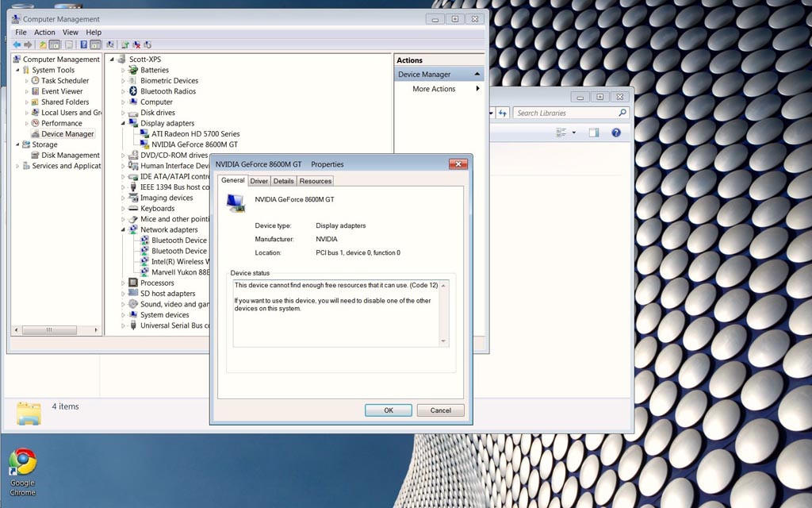Screen dimensions: 812x508
Task: Click the Device status scroll down arrow
Action: (443, 341)
